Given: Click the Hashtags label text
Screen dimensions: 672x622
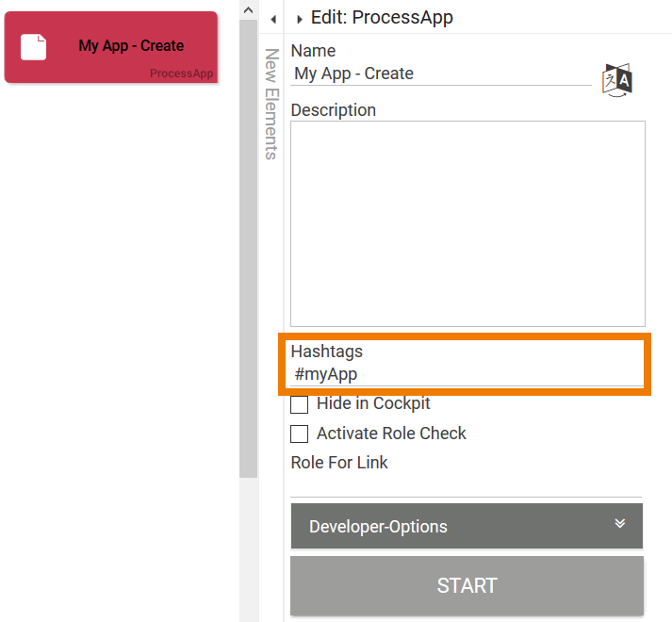Looking at the screenshot, I should pos(326,352).
